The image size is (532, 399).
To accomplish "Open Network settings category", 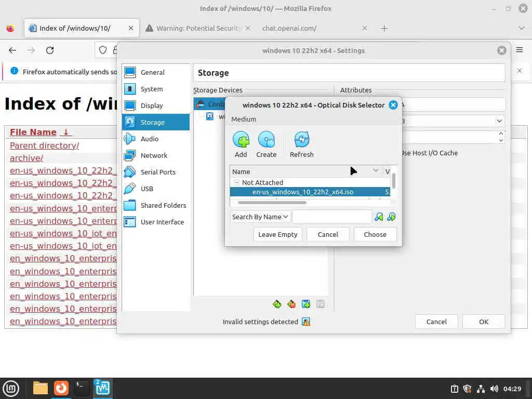I will click(156, 155).
